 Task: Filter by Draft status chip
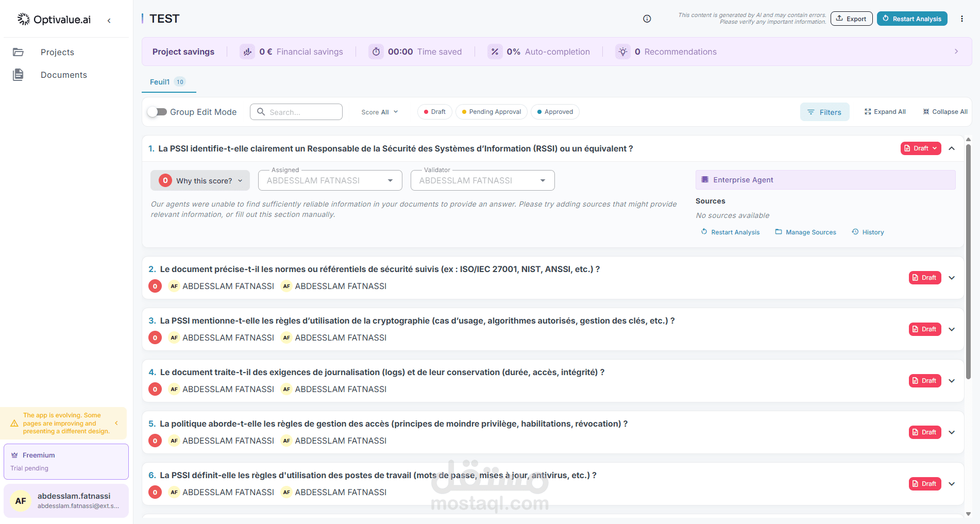coord(435,112)
